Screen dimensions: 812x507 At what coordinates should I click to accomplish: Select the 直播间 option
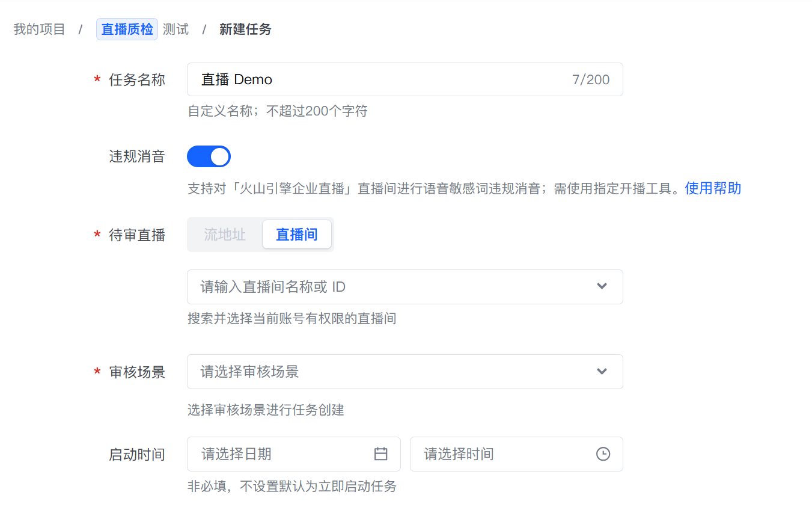pos(297,235)
